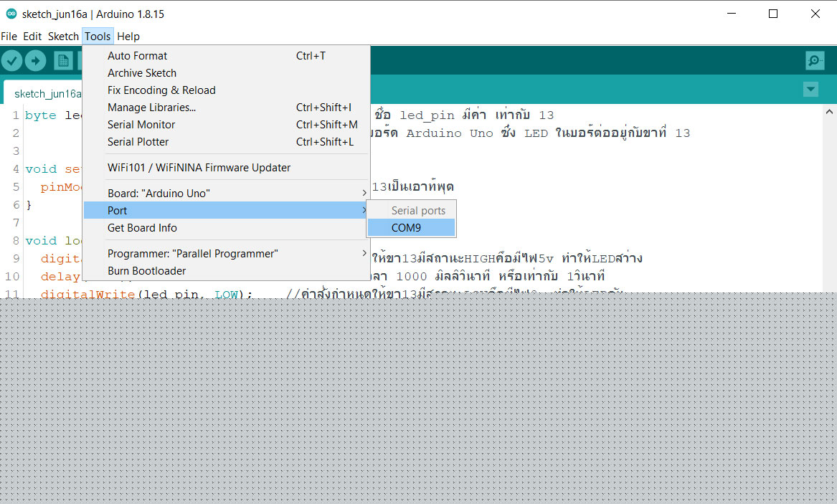Screen dimensions: 837x504
Task: Click the Verify checkmark button
Action: tap(11, 61)
